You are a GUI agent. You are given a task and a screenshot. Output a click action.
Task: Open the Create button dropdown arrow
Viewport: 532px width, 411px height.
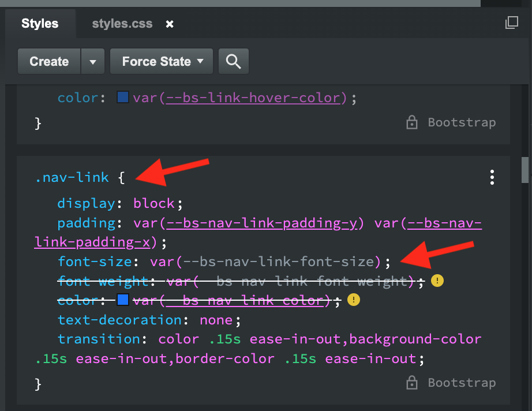click(92, 61)
